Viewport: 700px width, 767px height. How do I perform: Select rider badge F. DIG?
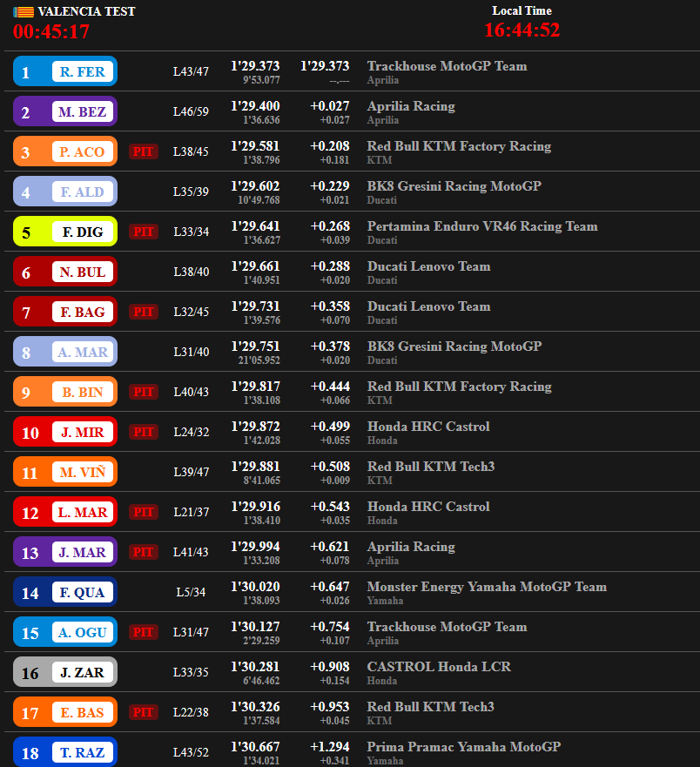(x=65, y=232)
